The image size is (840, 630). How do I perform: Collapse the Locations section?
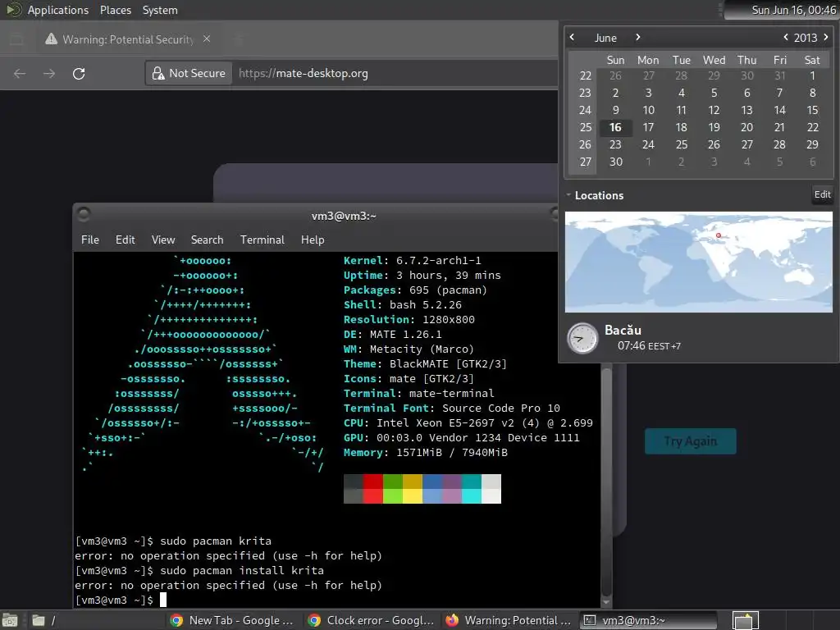click(568, 195)
